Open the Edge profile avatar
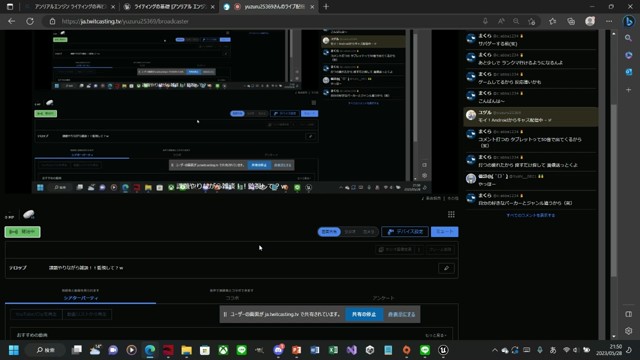The image size is (640, 360). [x=590, y=21]
